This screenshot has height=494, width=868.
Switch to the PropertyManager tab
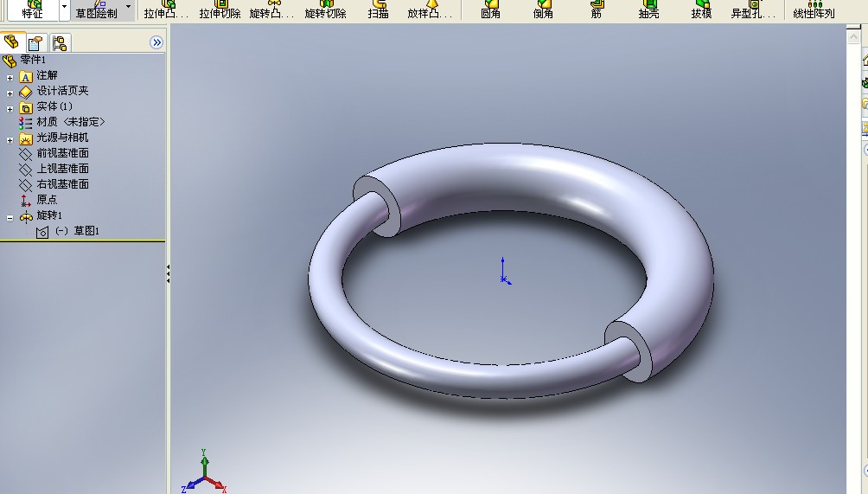tap(35, 42)
